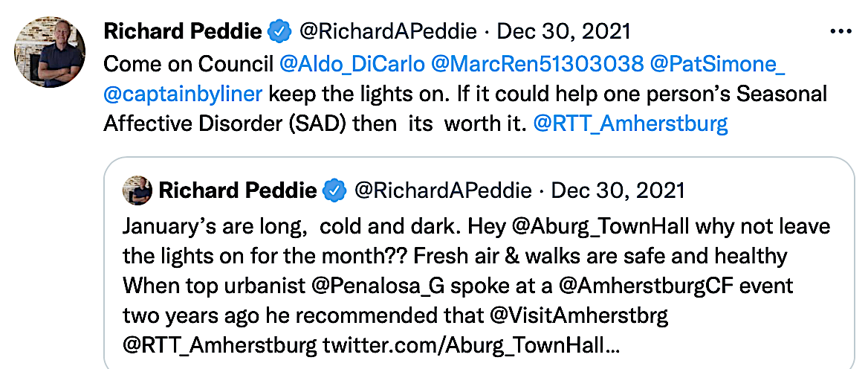Click Richard Peddie's large profile photo
The width and height of the screenshot is (868, 369).
51,52
